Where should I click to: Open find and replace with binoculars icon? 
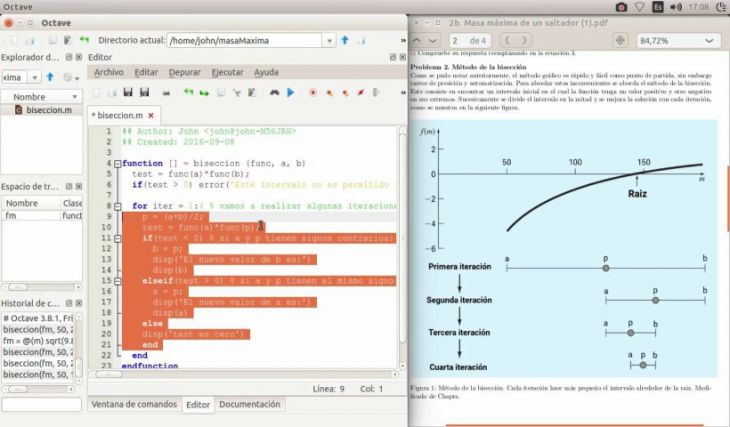click(x=274, y=92)
